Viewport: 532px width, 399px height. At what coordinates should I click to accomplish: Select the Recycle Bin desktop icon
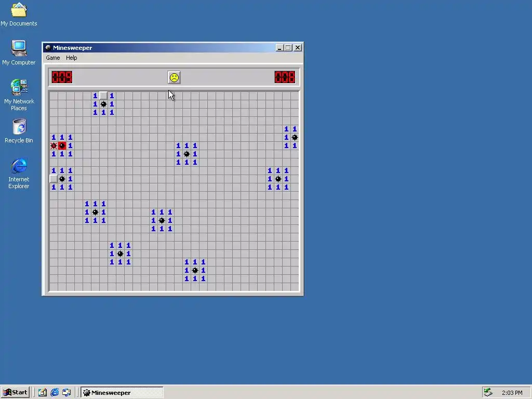(x=19, y=131)
